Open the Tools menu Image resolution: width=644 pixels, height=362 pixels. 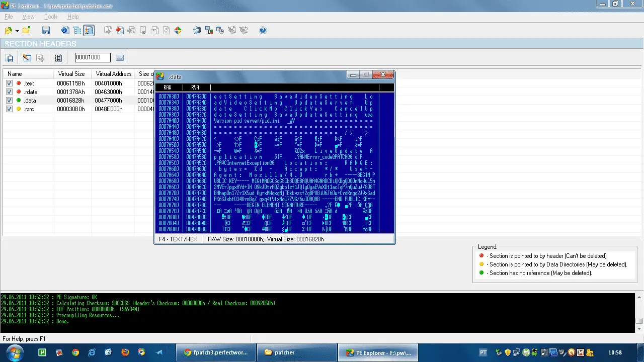(x=51, y=17)
